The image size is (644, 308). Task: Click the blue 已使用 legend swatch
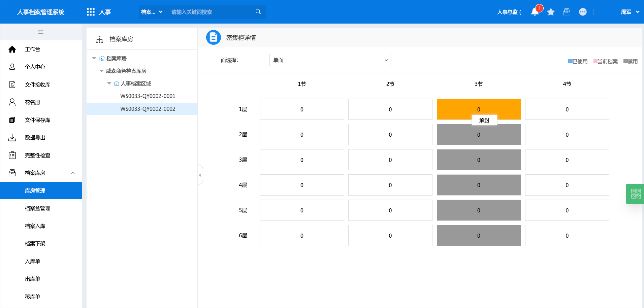click(x=570, y=61)
